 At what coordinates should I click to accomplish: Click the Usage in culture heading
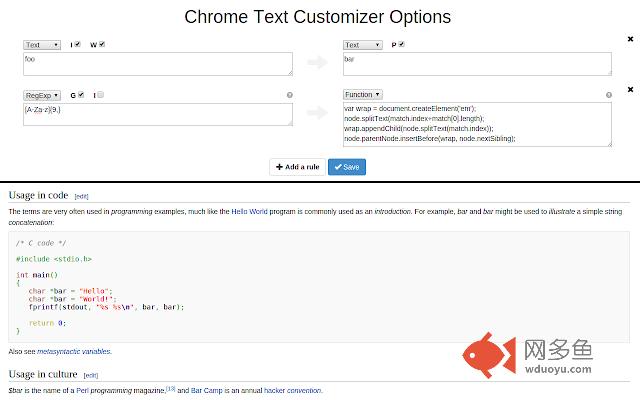click(43, 374)
